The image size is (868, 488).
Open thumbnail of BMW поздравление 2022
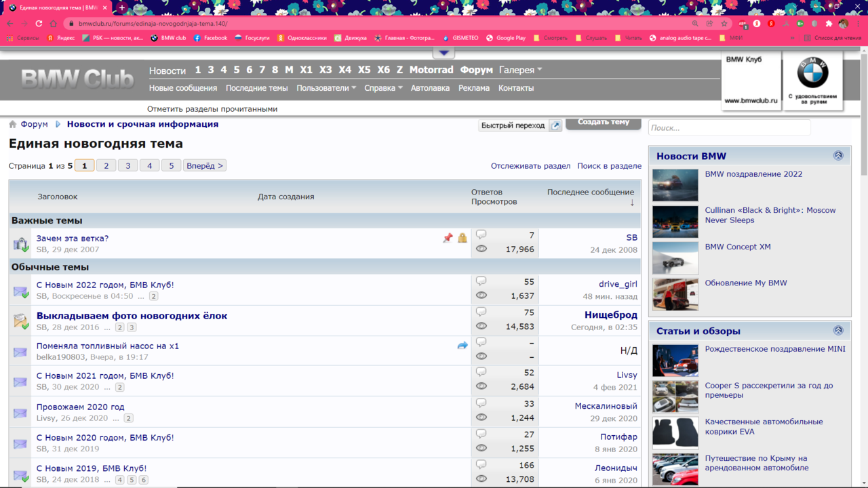pos(675,185)
